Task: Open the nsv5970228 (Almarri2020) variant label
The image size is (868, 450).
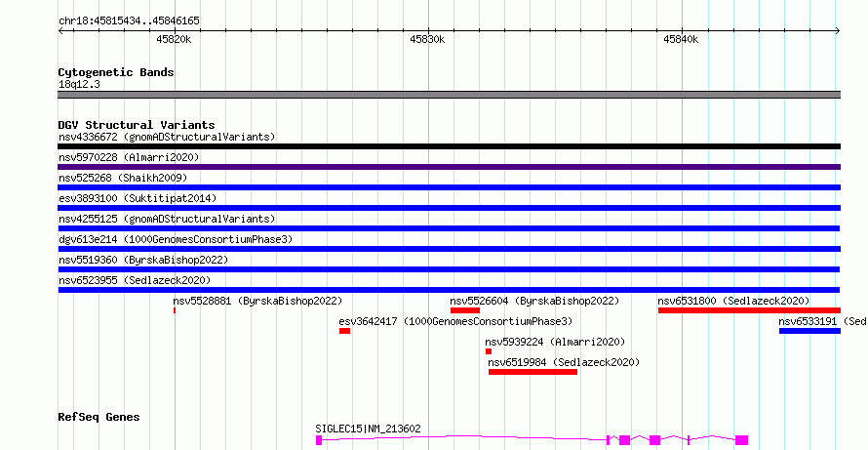Action: point(129,157)
